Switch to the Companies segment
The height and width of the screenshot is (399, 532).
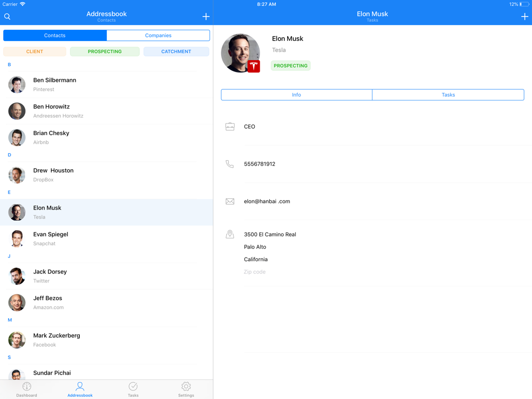coord(158,36)
